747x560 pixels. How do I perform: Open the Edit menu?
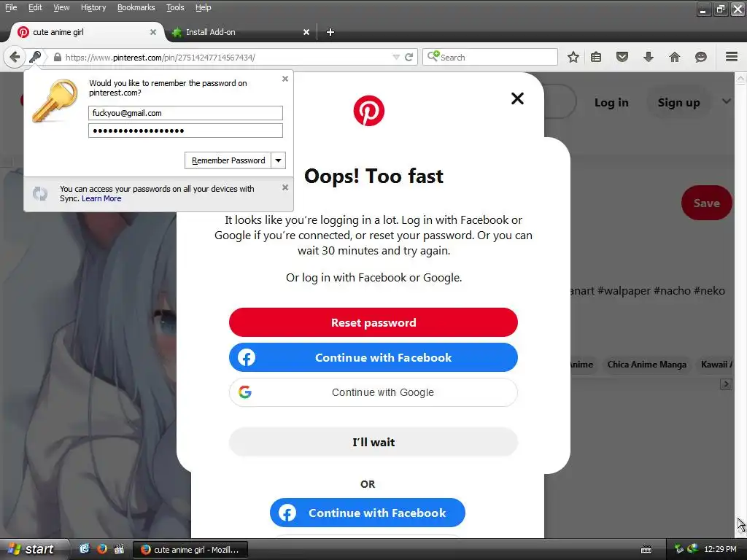(x=35, y=7)
